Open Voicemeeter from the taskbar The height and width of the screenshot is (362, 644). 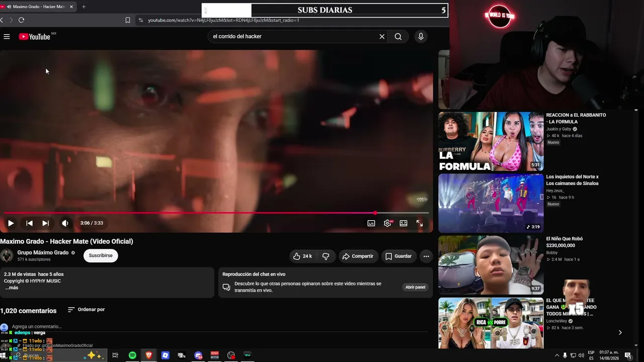[x=215, y=355]
